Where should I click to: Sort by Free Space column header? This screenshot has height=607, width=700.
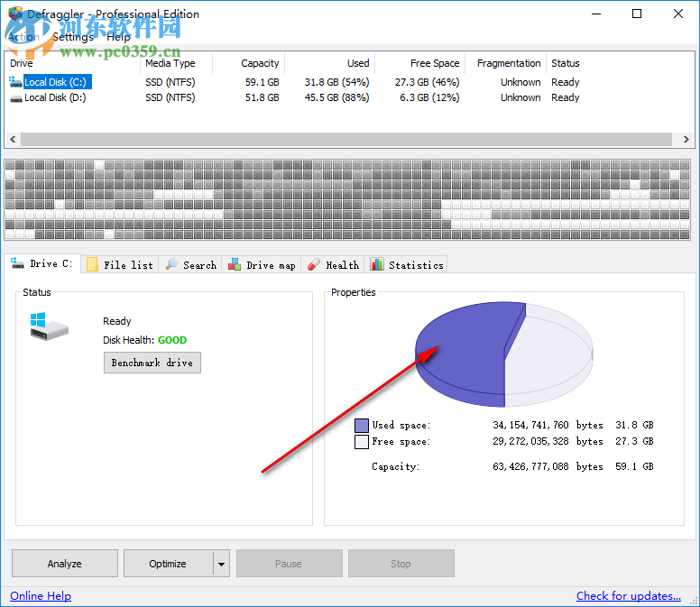pyautogui.click(x=419, y=63)
